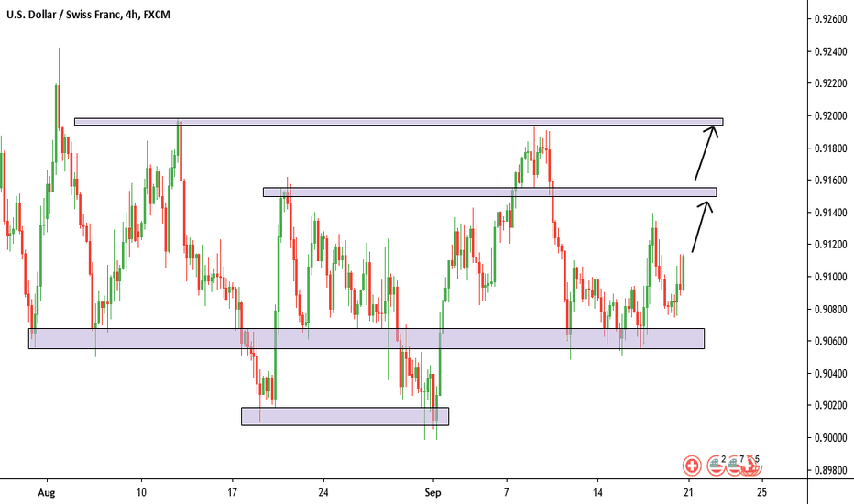The width and height of the screenshot is (854, 504).
Task: Select the 0.92000 price axis label
Action: (x=830, y=115)
